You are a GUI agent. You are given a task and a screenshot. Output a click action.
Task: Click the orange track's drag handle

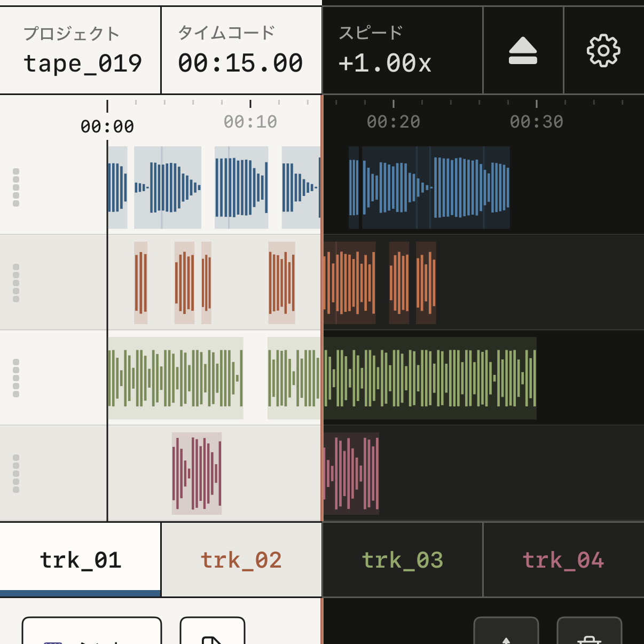16,283
